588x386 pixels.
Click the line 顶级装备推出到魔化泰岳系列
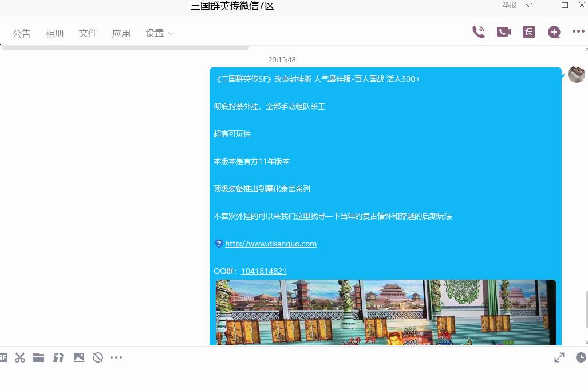click(x=262, y=189)
